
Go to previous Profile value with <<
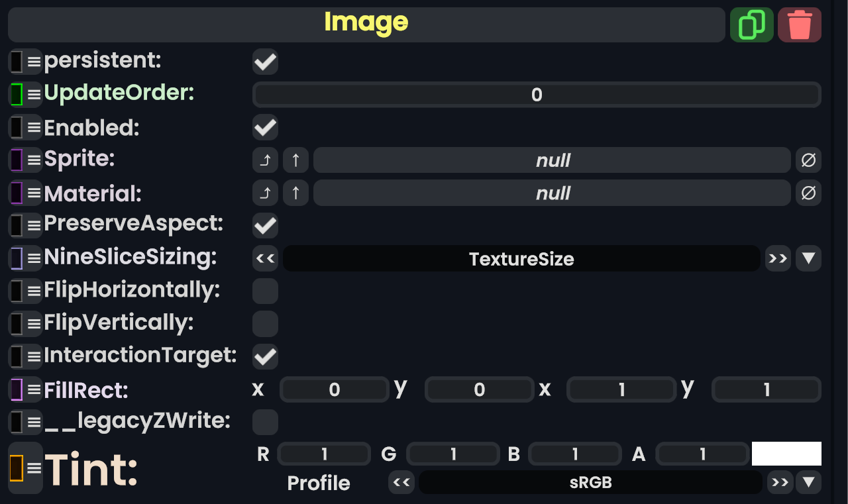401,482
